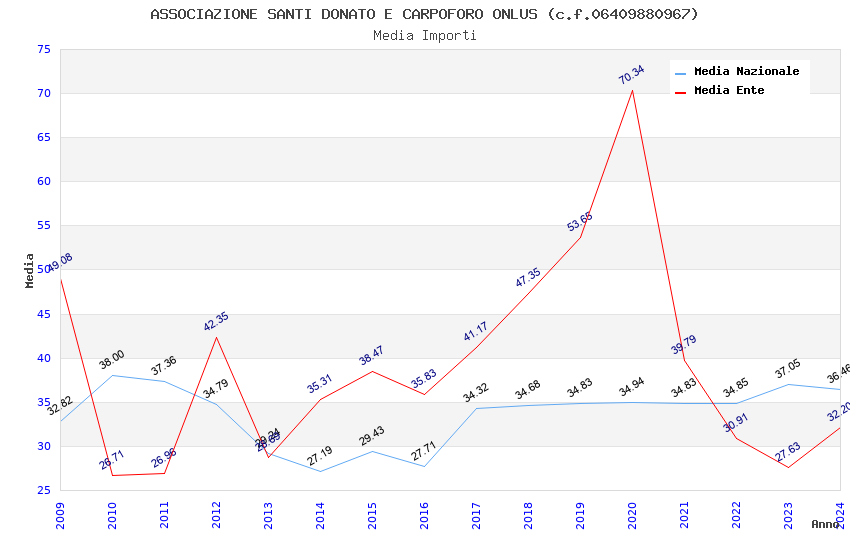Click the 25 y-axis tick label
Screen dimensions: 850x550
click(44, 490)
